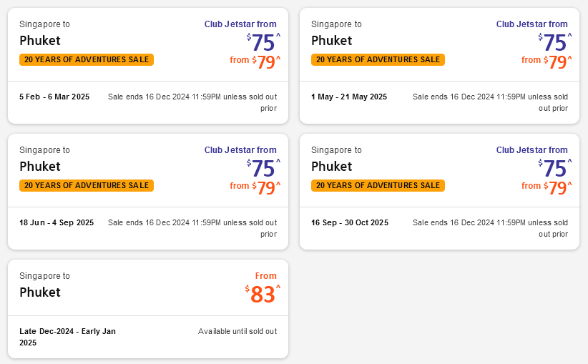Select the $83 fare for Late Dec-2024
The image size is (588, 364).
(x=263, y=294)
